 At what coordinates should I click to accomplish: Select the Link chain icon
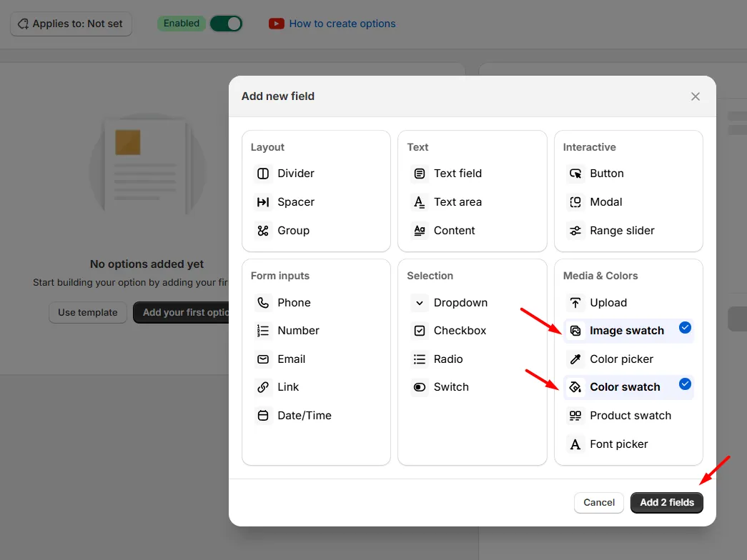click(x=263, y=387)
